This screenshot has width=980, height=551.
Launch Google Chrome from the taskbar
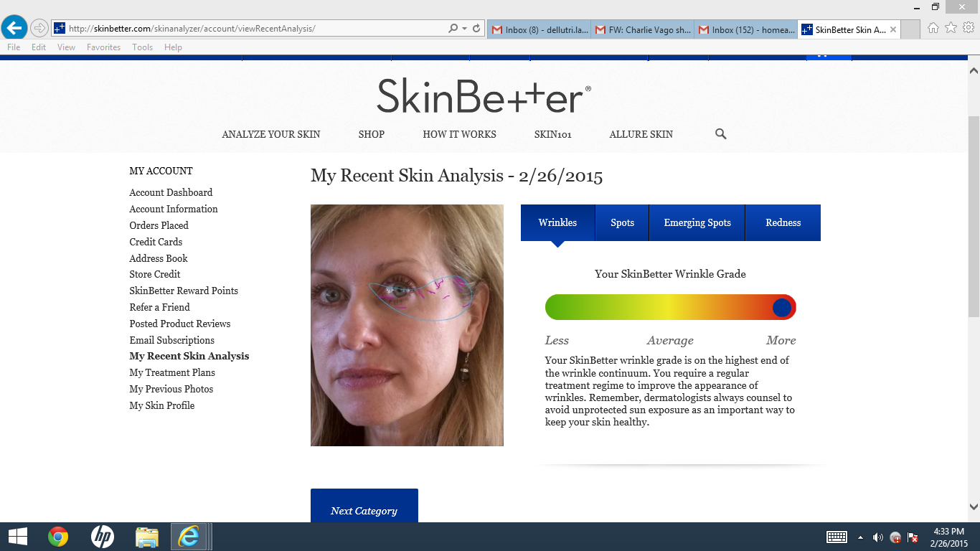(58, 537)
